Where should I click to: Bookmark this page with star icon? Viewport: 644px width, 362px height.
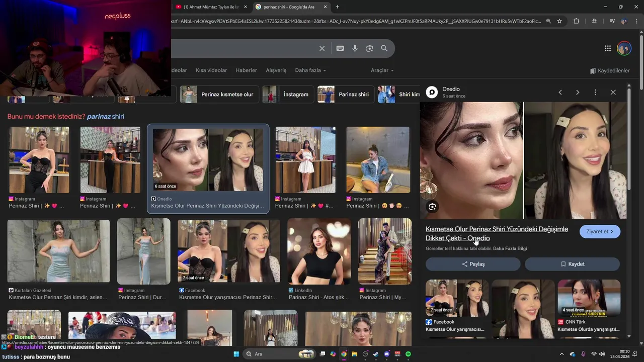click(x=559, y=21)
